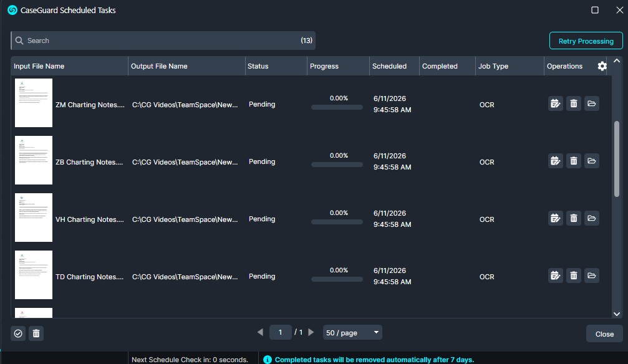Delete the ZM Charting Notes task
This screenshot has height=364, width=628.
[x=574, y=103]
